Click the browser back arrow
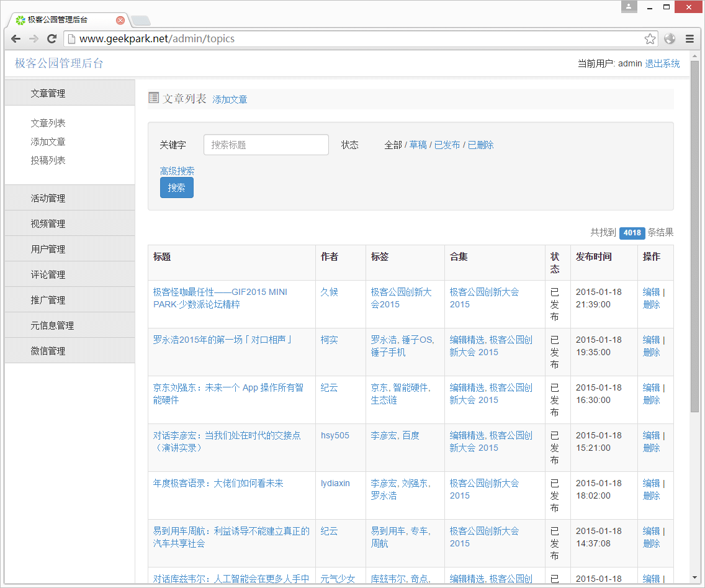The height and width of the screenshot is (588, 705). (x=16, y=38)
